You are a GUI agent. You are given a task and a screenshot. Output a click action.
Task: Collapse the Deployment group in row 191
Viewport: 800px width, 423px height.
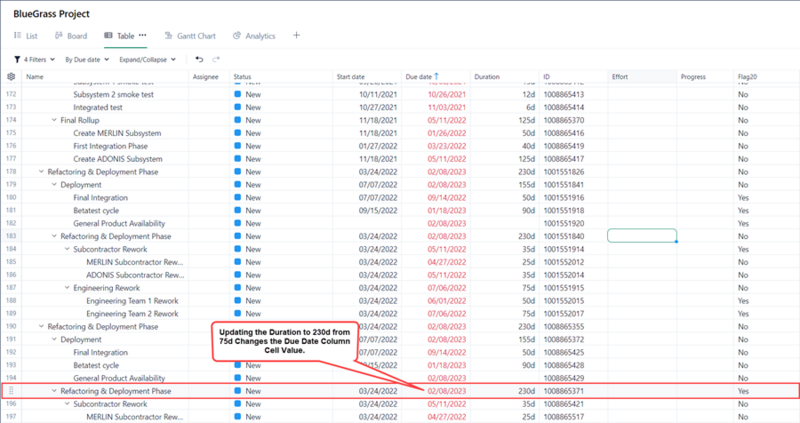pos(54,339)
